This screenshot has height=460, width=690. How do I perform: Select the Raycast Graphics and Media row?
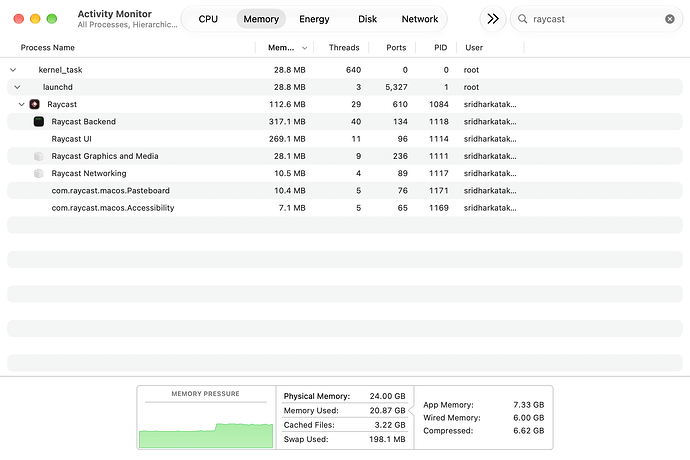(345, 156)
